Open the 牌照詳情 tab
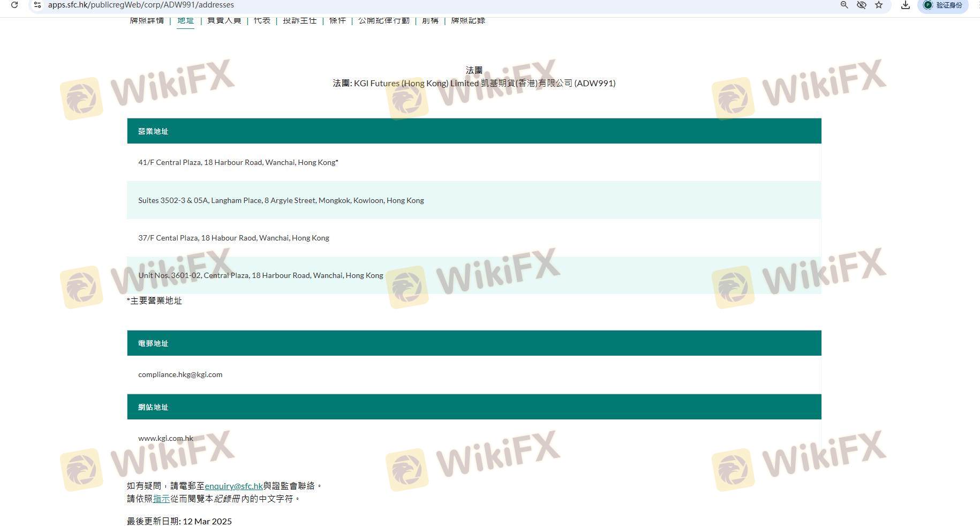 [147, 20]
